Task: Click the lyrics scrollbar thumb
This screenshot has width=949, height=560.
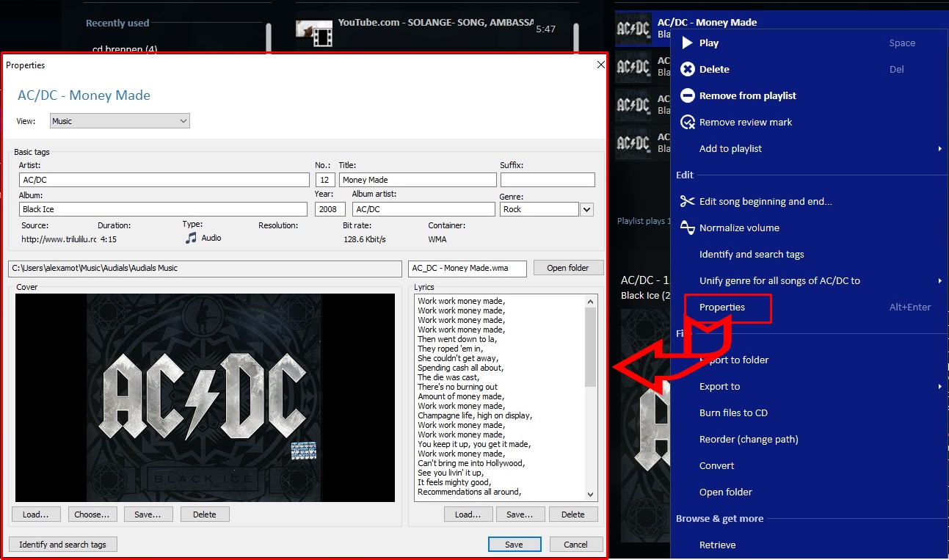Action: pos(591,346)
